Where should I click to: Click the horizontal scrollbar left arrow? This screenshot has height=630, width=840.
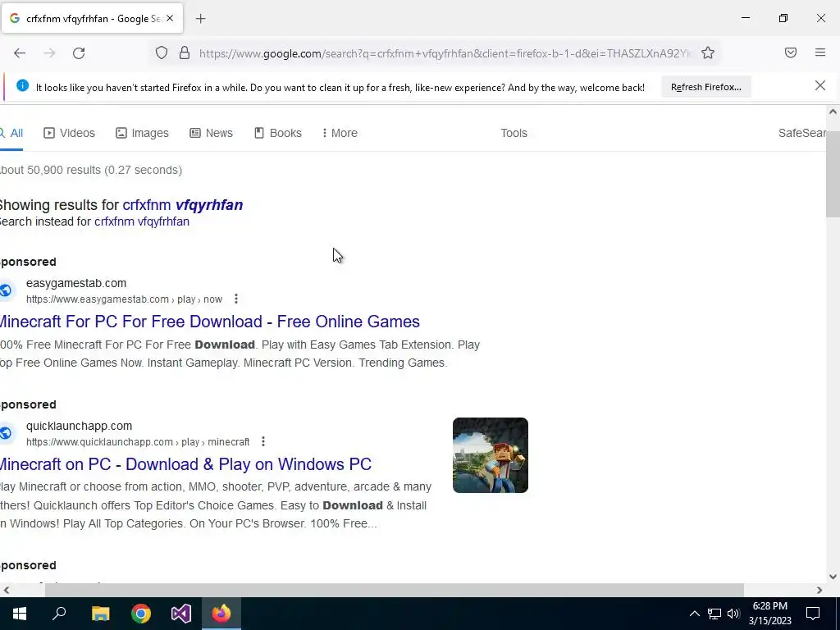point(6,590)
